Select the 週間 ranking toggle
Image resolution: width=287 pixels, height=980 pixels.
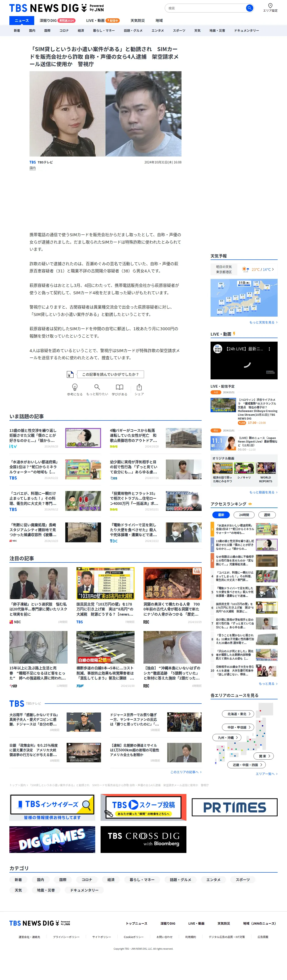[267, 515]
